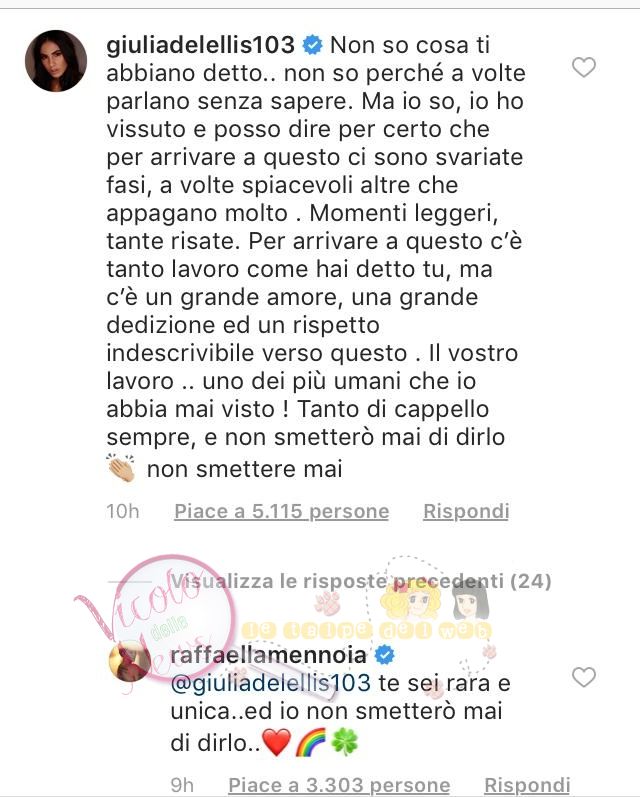Reply to raffaellamennoia via Rispondi
The height and width of the screenshot is (797, 640).
tap(527, 785)
